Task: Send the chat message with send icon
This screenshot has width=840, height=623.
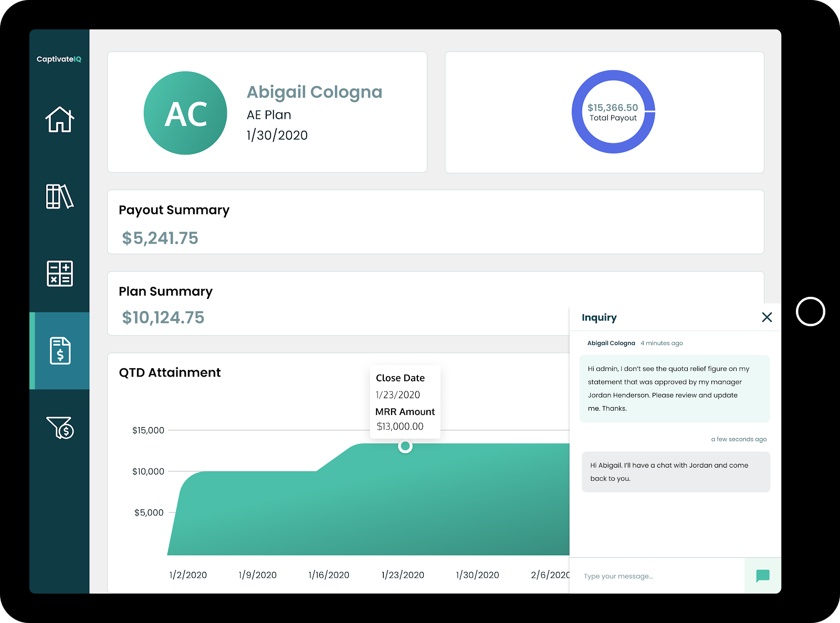Action: [x=762, y=576]
